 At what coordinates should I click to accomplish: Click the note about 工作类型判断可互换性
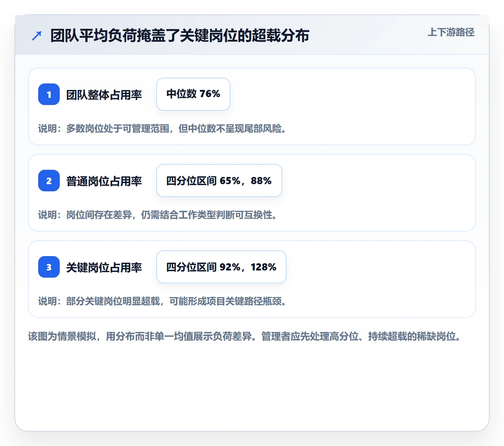(158, 215)
